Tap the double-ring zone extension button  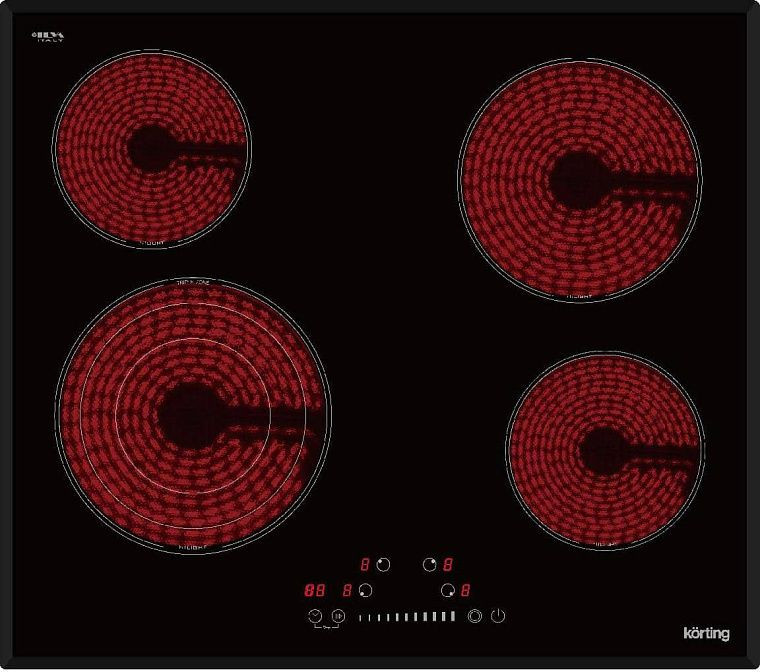click(x=474, y=616)
